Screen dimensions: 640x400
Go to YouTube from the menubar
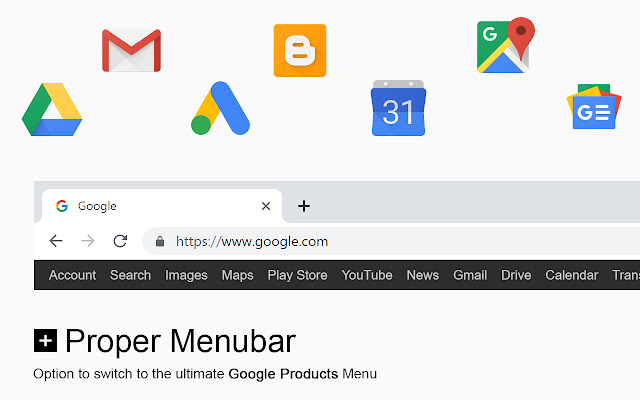367,275
